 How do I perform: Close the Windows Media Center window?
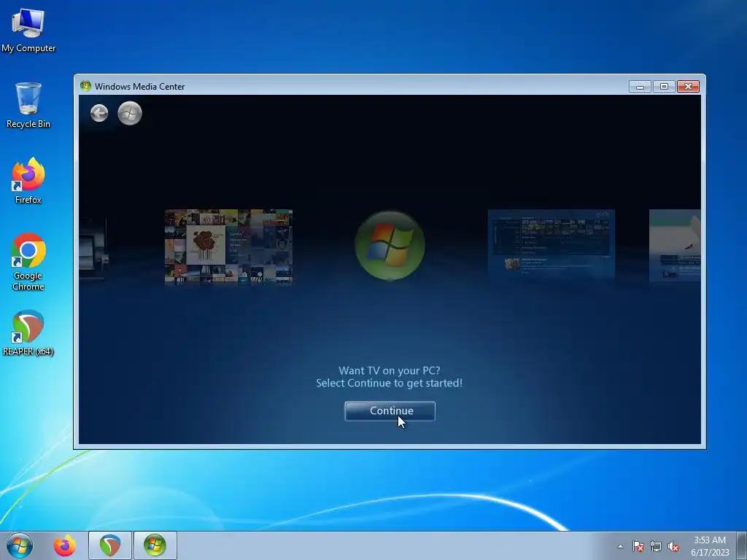688,87
